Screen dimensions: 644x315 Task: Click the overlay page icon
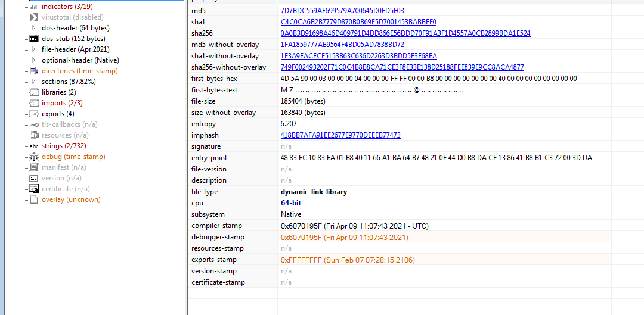click(34, 199)
